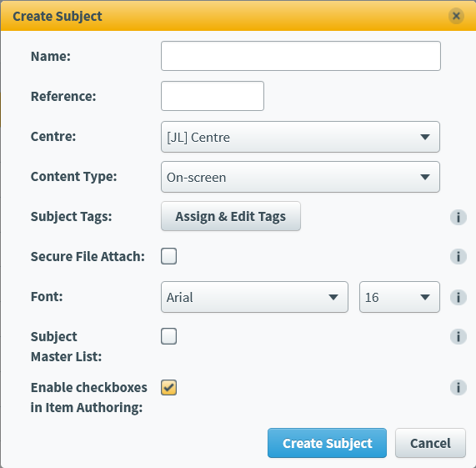Expand the Content Type dropdown
This screenshot has width=476, height=468.
(300, 177)
